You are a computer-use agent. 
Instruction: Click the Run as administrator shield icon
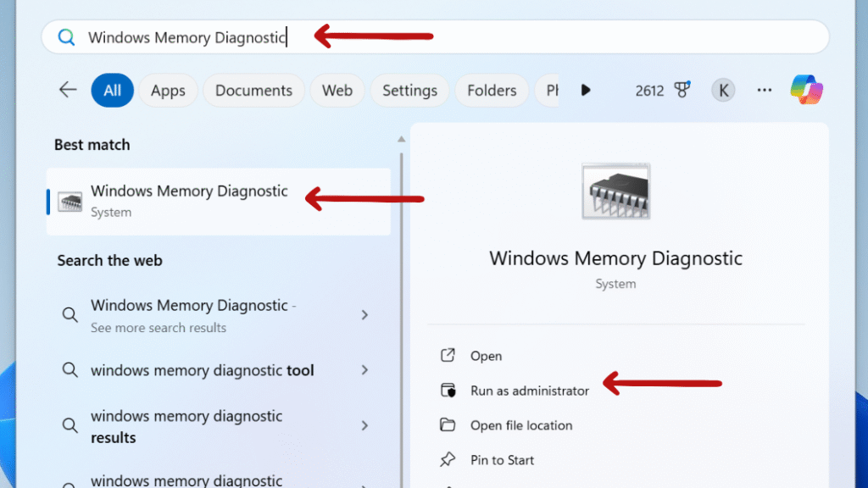click(x=448, y=390)
